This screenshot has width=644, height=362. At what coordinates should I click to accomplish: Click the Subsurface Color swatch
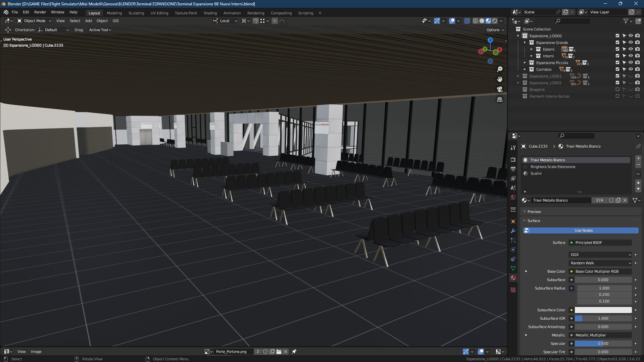(x=603, y=310)
